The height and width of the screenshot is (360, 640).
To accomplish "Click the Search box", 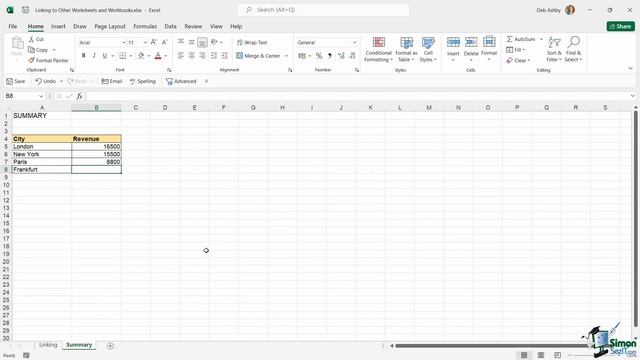I will coord(323,10).
